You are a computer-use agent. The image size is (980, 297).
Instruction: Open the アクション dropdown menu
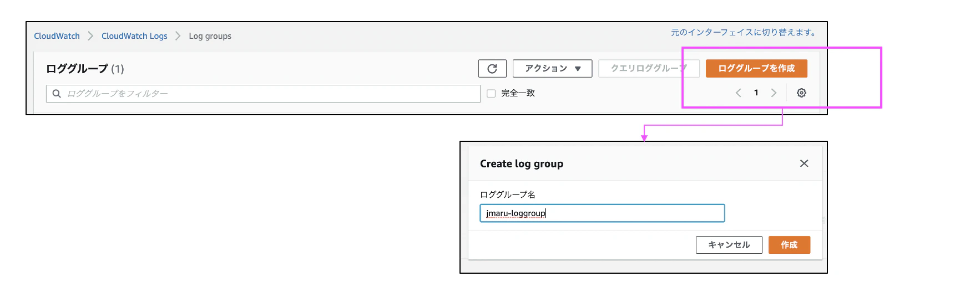tap(553, 69)
